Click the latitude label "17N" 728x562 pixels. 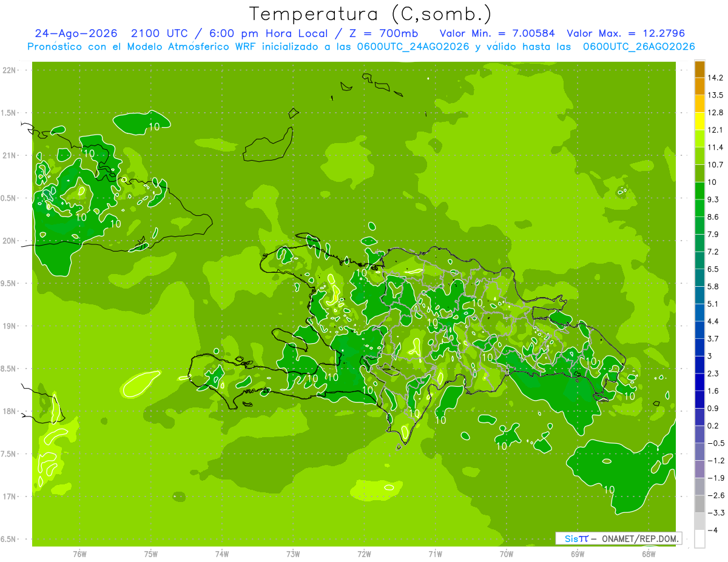tap(10, 497)
